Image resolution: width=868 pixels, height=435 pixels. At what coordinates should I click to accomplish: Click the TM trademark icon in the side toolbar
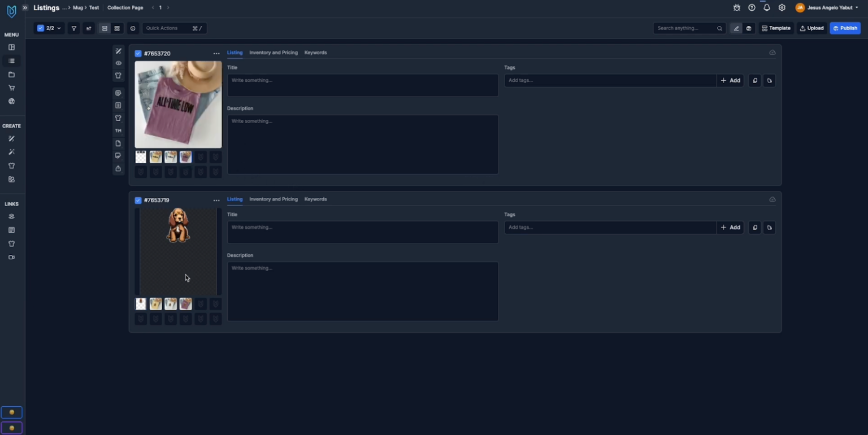coord(118,130)
